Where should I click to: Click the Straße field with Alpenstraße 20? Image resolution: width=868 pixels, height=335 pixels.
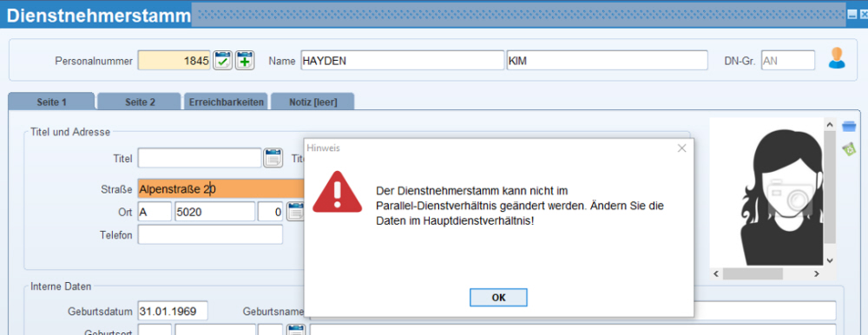pos(221,189)
